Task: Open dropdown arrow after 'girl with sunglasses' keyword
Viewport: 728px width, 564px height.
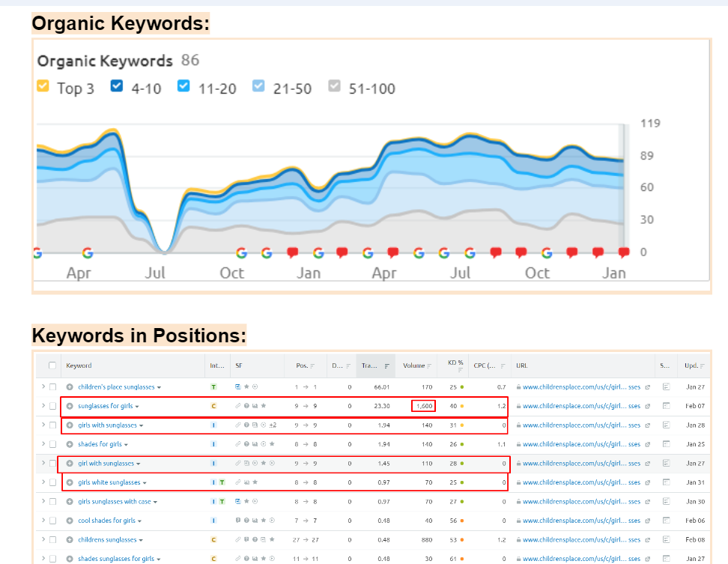Action: 139,464
